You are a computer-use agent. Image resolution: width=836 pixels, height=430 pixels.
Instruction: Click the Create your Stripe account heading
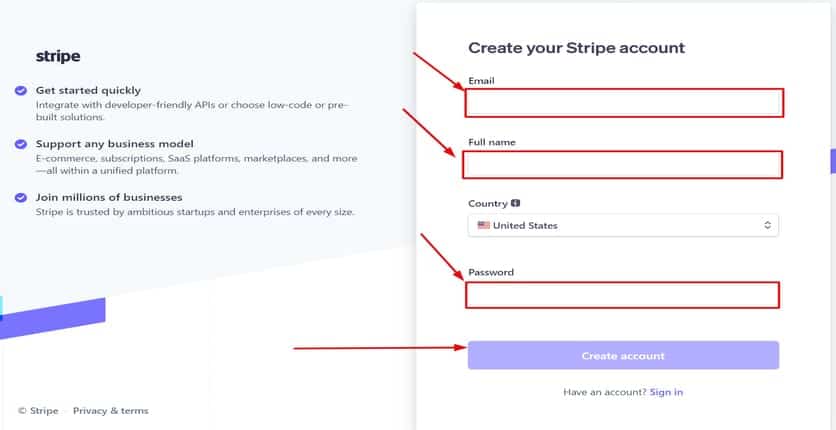(576, 48)
